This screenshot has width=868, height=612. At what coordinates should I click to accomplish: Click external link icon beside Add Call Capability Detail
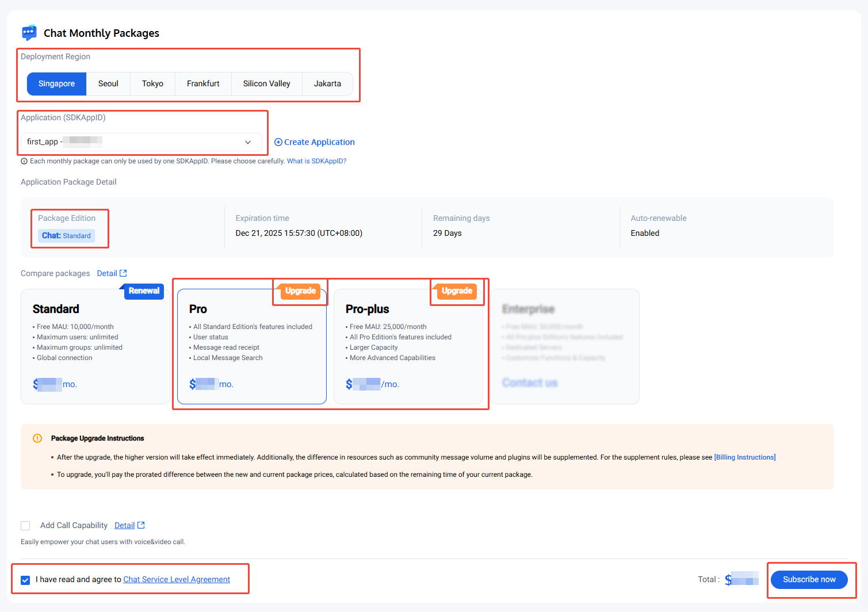pyautogui.click(x=141, y=525)
